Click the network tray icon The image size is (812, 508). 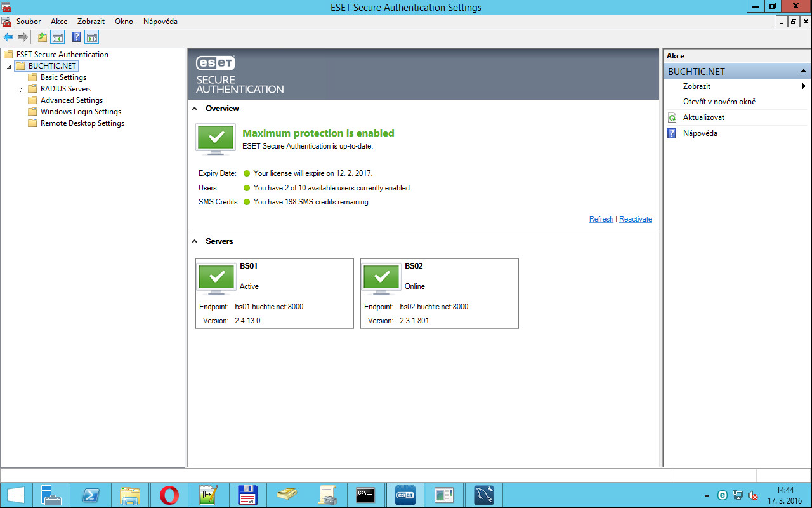click(738, 495)
